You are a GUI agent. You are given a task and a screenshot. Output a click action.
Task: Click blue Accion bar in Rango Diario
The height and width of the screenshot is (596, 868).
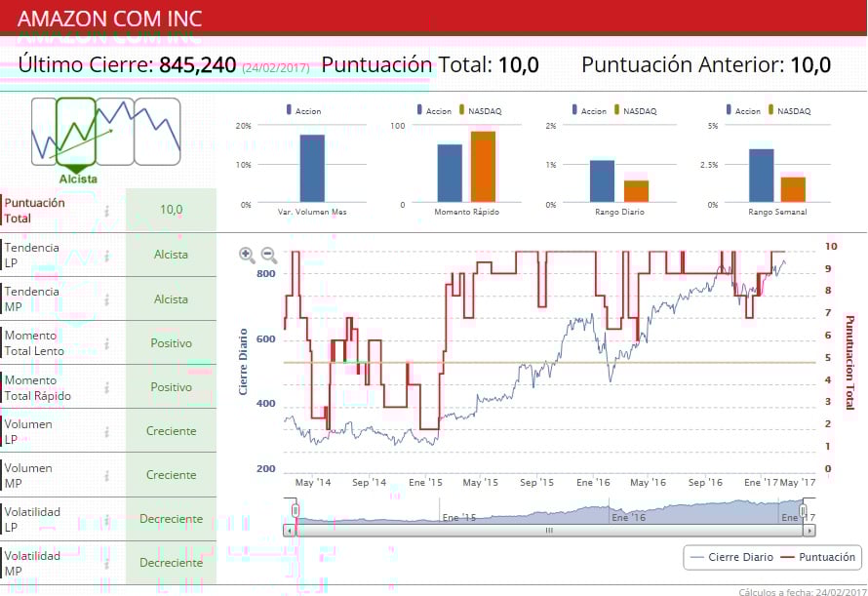603,181
